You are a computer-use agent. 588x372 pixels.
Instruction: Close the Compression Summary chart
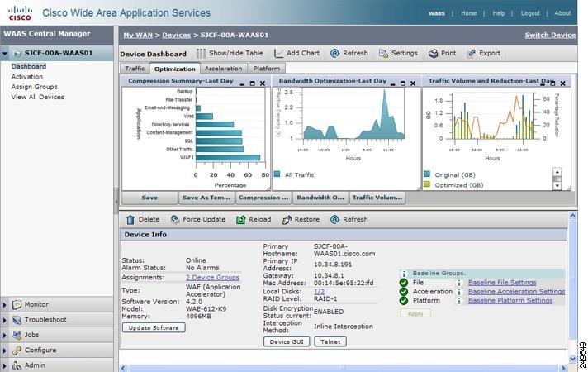(x=263, y=83)
